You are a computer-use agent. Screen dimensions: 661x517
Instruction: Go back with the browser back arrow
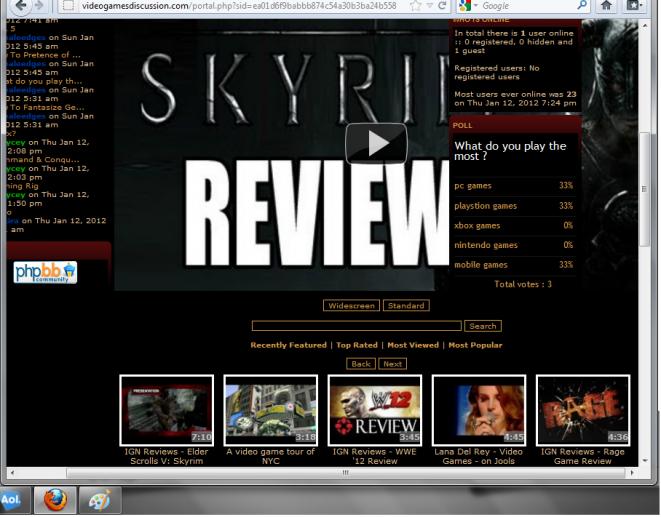tap(20, 5)
